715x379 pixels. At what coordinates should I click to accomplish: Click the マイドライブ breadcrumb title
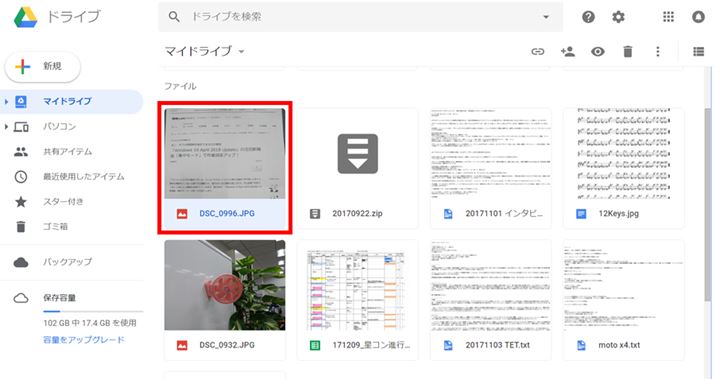198,52
